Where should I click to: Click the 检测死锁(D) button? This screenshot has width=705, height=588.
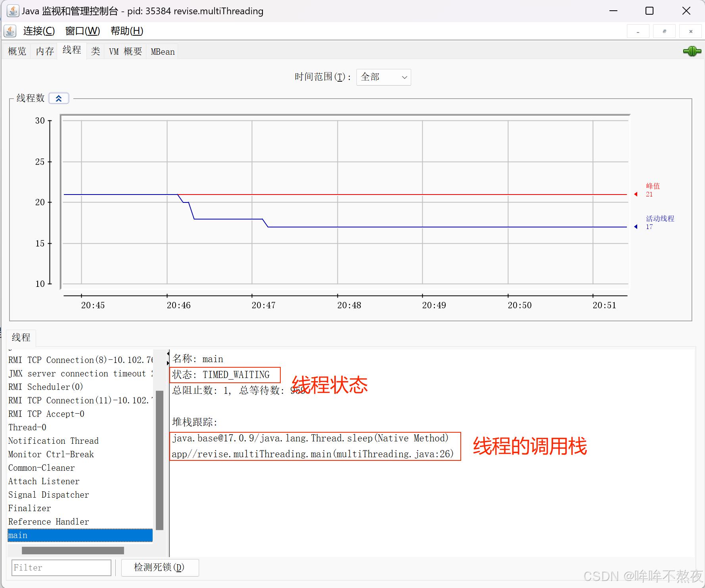160,567
